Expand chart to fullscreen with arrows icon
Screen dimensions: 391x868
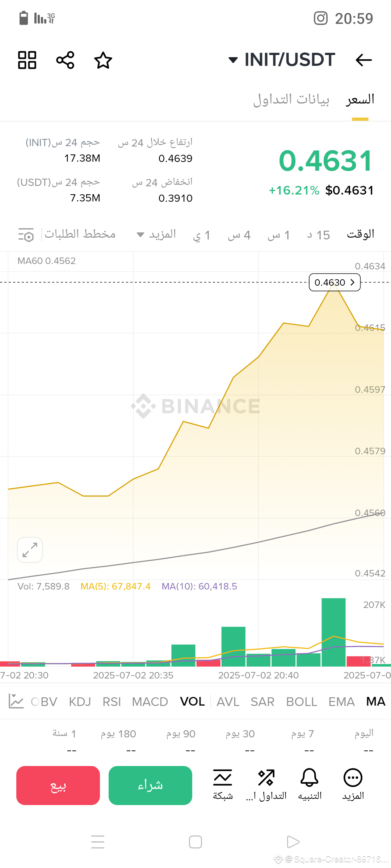[x=30, y=550]
